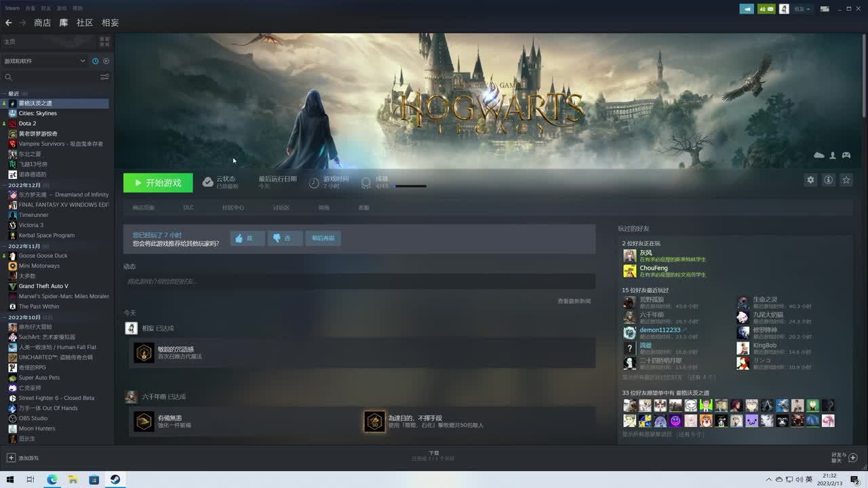The width and height of the screenshot is (868, 488).
Task: Select Kerbal Space Program entry
Action: click(46, 235)
